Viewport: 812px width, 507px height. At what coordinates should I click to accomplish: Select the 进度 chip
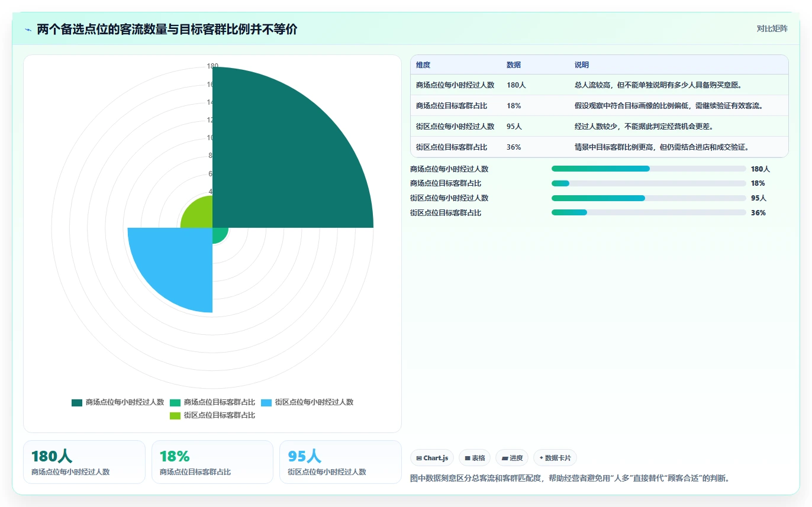click(x=512, y=458)
